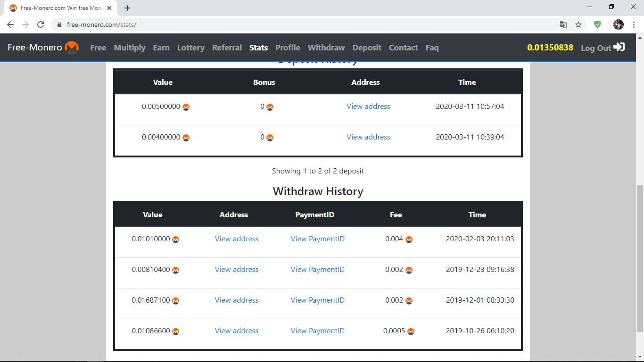The image size is (644, 362).
Task: Open the Referral page
Action: (227, 48)
